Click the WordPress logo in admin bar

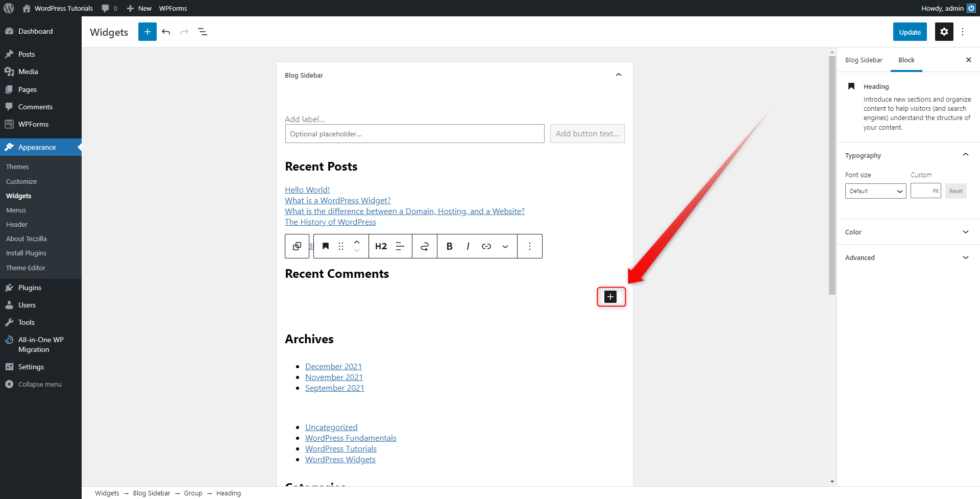(x=9, y=8)
